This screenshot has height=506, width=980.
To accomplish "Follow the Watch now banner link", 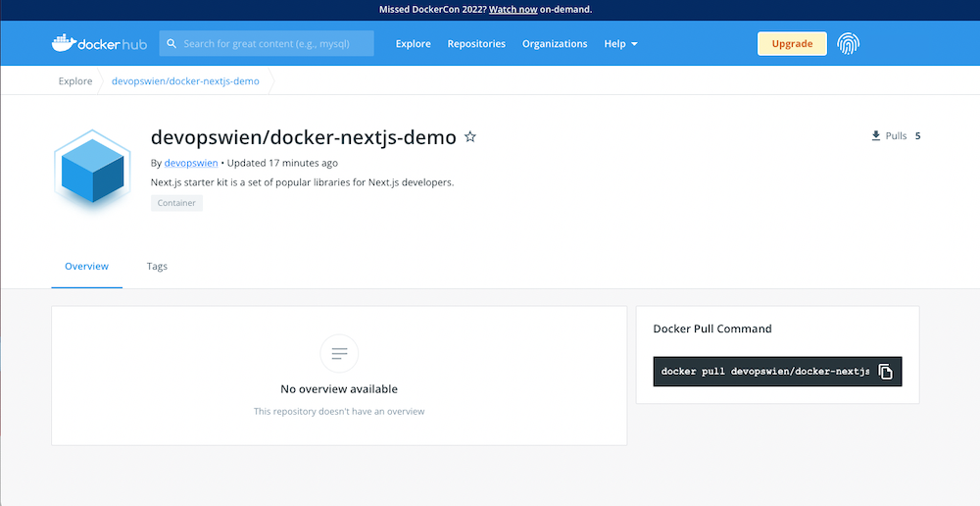I will pyautogui.click(x=514, y=10).
